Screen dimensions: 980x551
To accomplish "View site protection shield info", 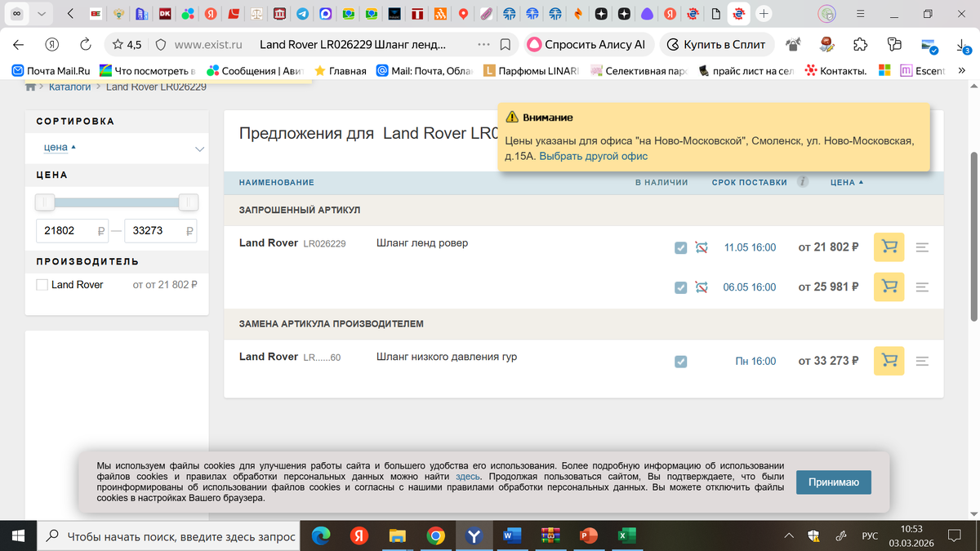I will click(160, 44).
